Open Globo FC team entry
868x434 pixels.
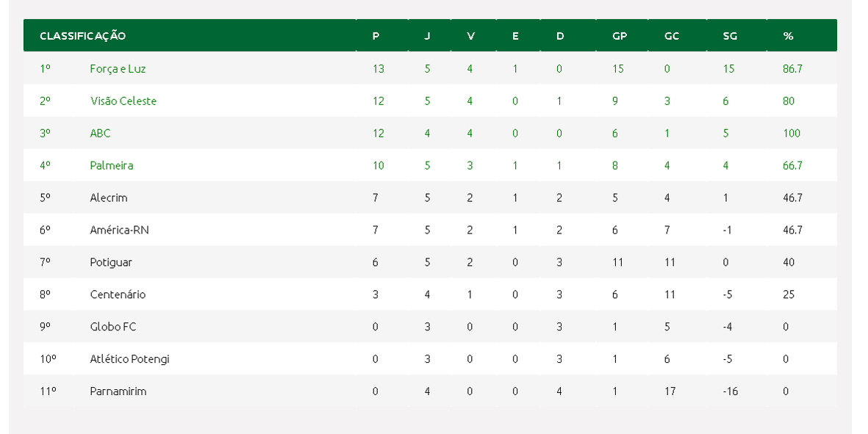pos(113,327)
